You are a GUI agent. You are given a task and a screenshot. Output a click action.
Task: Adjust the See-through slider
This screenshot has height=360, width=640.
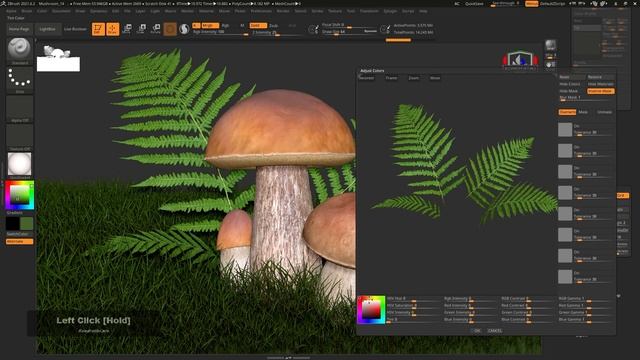(505, 4)
